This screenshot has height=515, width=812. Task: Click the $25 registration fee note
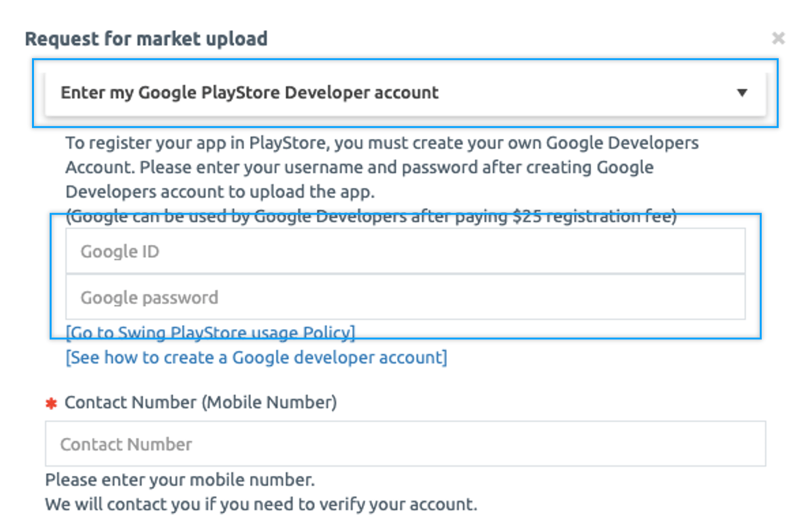pos(371,217)
